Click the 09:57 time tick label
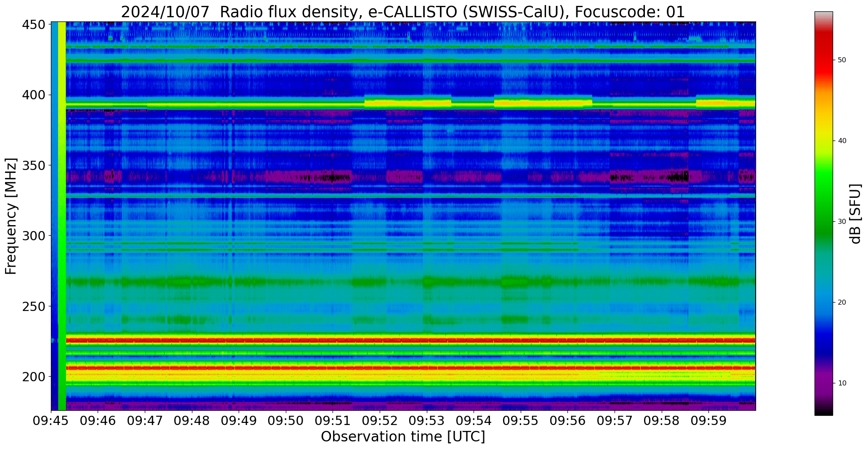The width and height of the screenshot is (868, 449). coord(615,420)
